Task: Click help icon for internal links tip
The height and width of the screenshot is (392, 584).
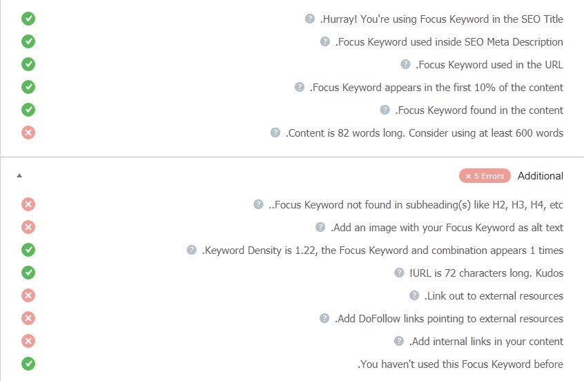Action: (x=399, y=341)
